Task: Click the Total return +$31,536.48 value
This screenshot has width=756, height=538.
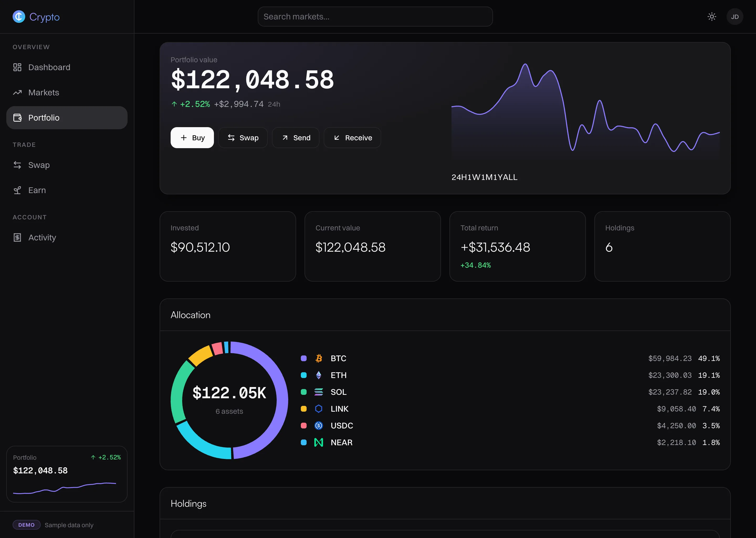Action: point(495,247)
